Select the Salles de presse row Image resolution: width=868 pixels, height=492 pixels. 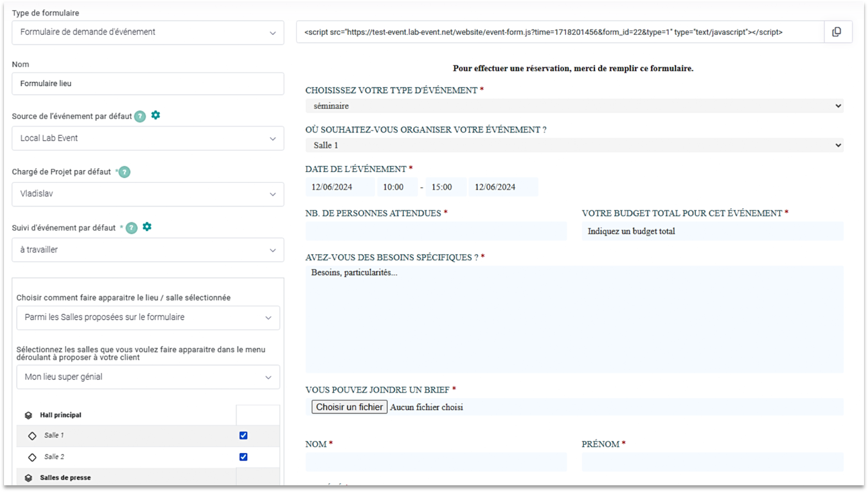click(148, 477)
